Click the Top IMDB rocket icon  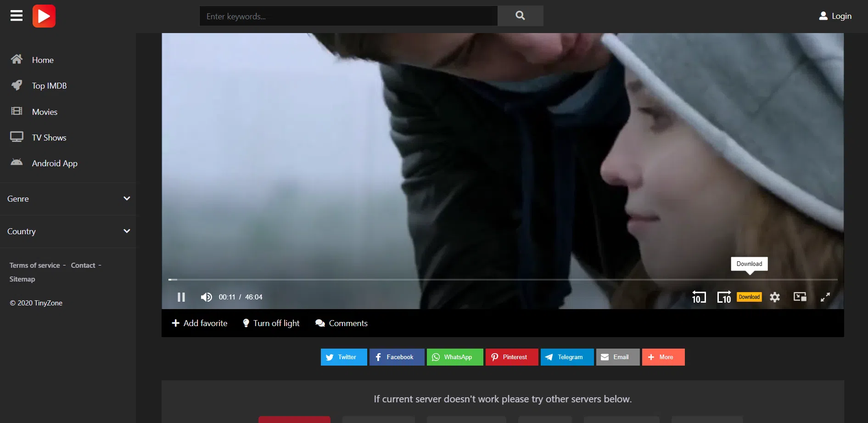coord(17,85)
